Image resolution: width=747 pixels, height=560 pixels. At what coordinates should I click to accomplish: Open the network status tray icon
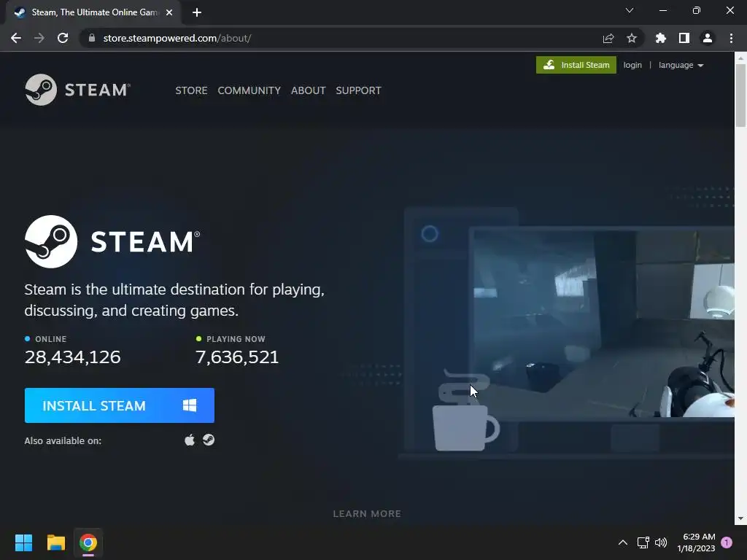coord(643,542)
